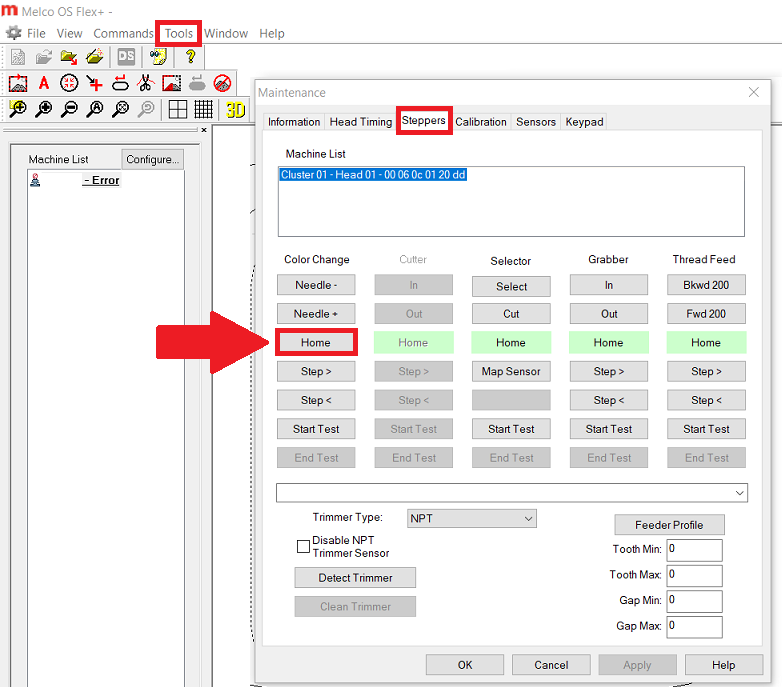The image size is (782, 687).
Task: Click the zoom out magnifier icon
Action: [69, 110]
